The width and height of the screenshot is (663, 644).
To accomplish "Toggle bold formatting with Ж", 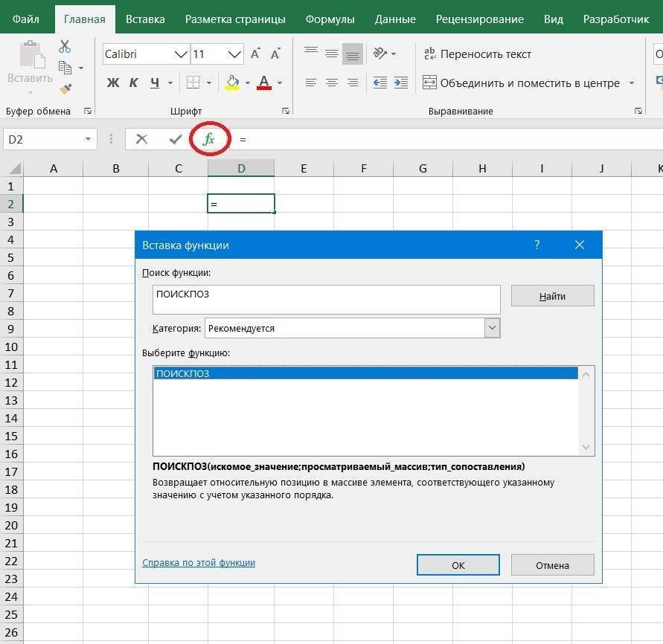I will pos(112,83).
